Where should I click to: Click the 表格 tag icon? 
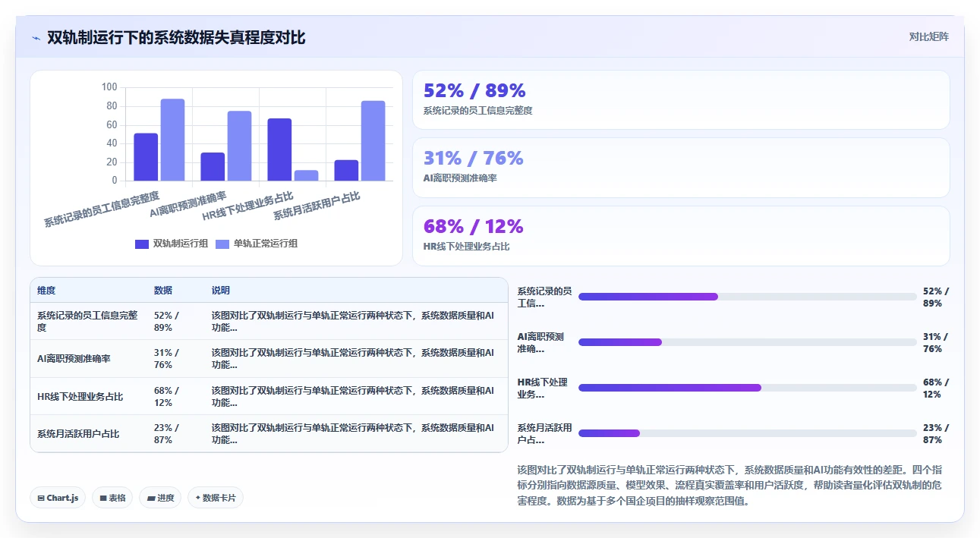pyautogui.click(x=103, y=499)
